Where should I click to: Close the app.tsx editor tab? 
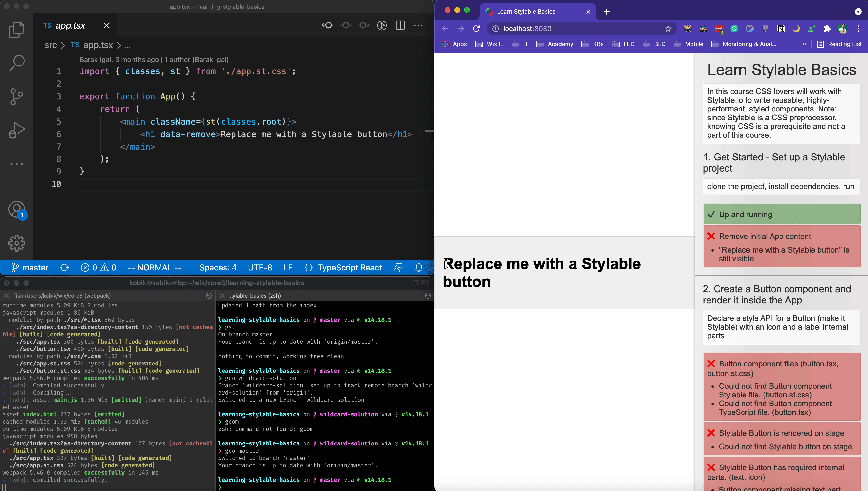point(107,26)
